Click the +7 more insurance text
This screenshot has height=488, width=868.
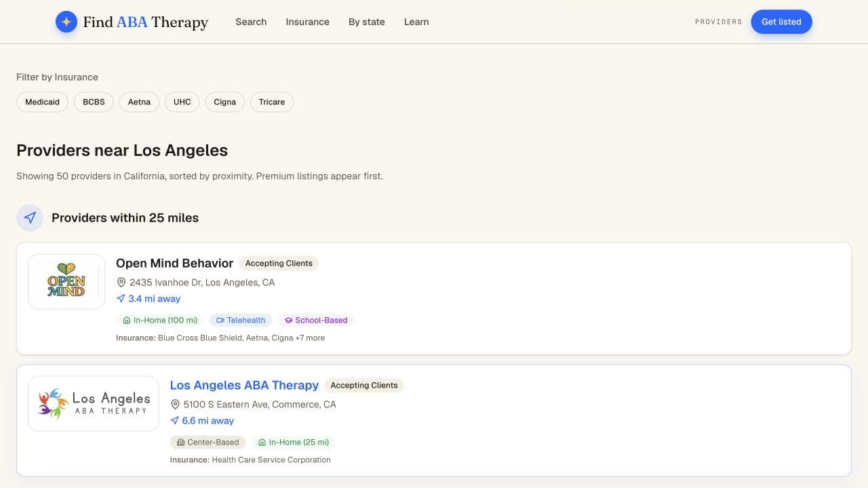pyautogui.click(x=310, y=338)
